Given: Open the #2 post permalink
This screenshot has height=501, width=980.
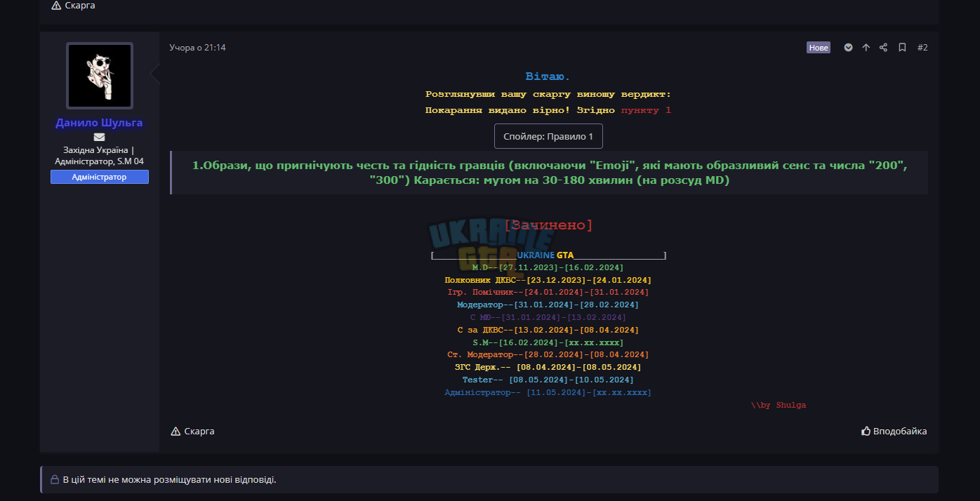Looking at the screenshot, I should click(x=922, y=48).
